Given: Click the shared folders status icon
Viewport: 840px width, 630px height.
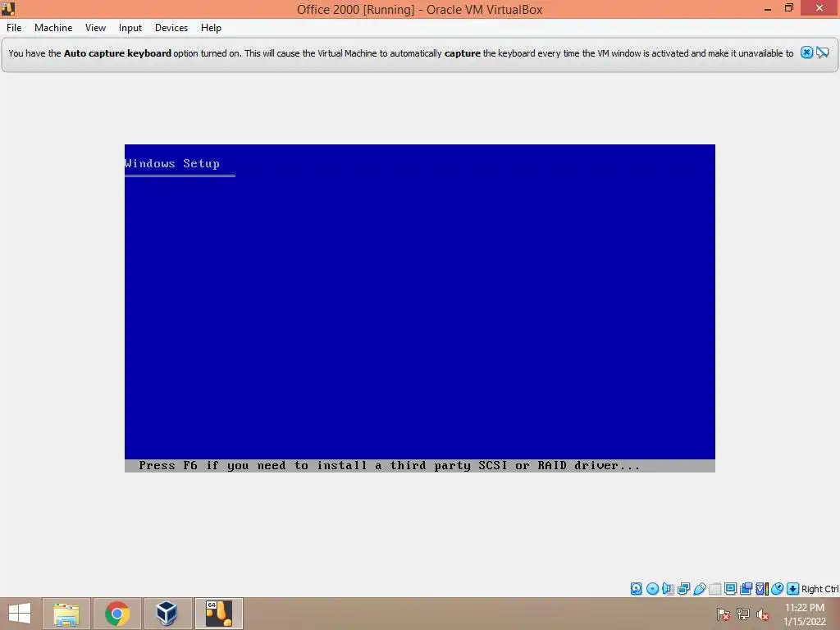Looking at the screenshot, I should pos(714,589).
